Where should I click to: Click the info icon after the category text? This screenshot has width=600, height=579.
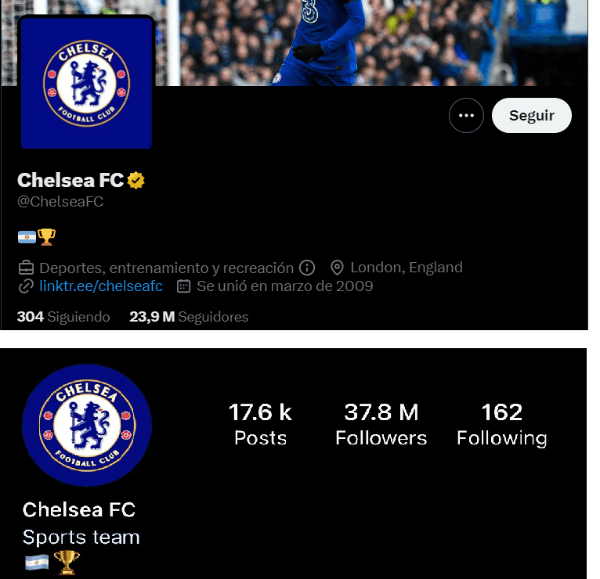307,267
